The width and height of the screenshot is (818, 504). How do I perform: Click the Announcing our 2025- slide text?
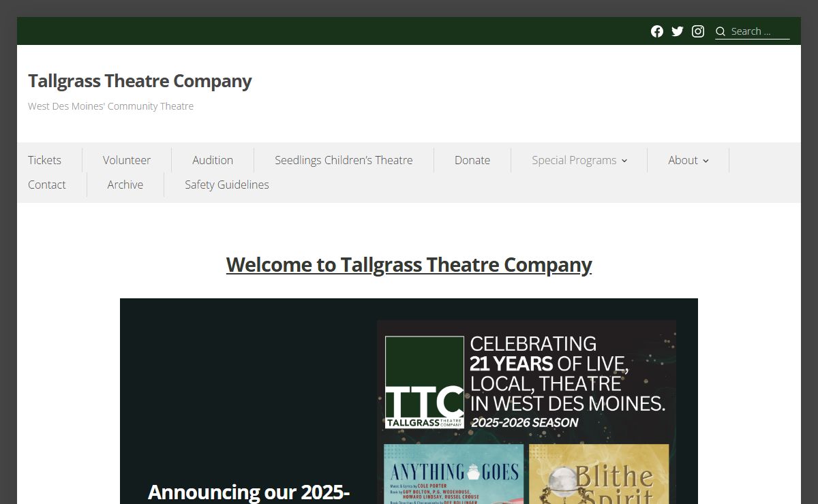249,492
